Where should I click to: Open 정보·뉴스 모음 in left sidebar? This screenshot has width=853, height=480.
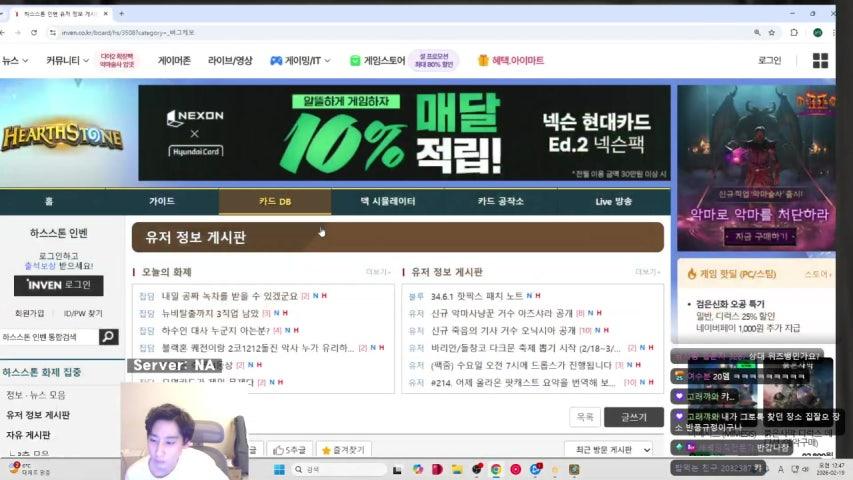pos(36,395)
